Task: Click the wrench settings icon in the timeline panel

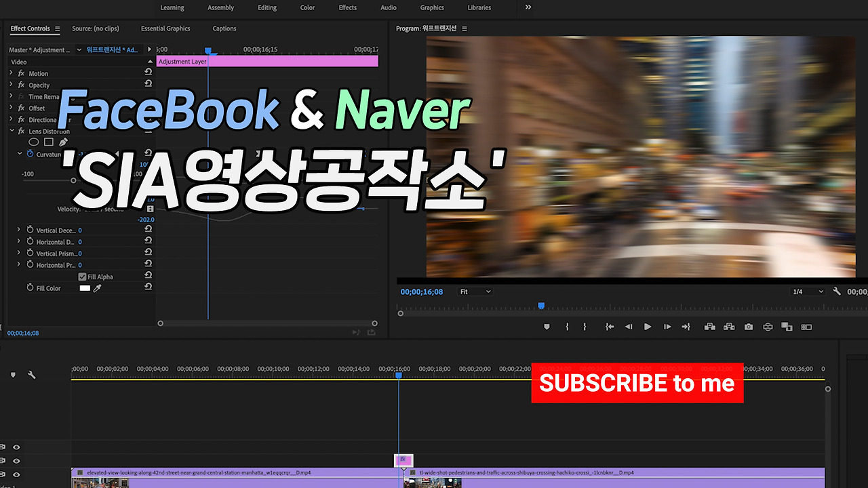Action: [x=32, y=374]
